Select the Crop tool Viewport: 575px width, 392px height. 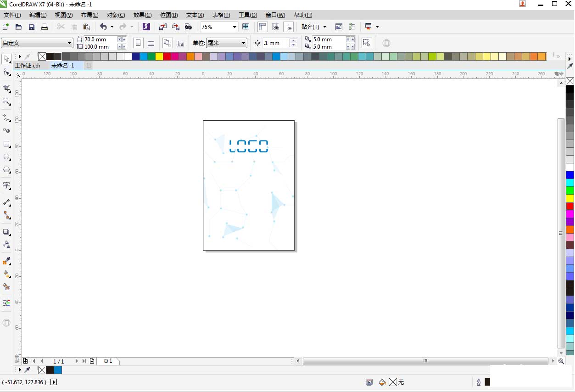click(x=6, y=88)
